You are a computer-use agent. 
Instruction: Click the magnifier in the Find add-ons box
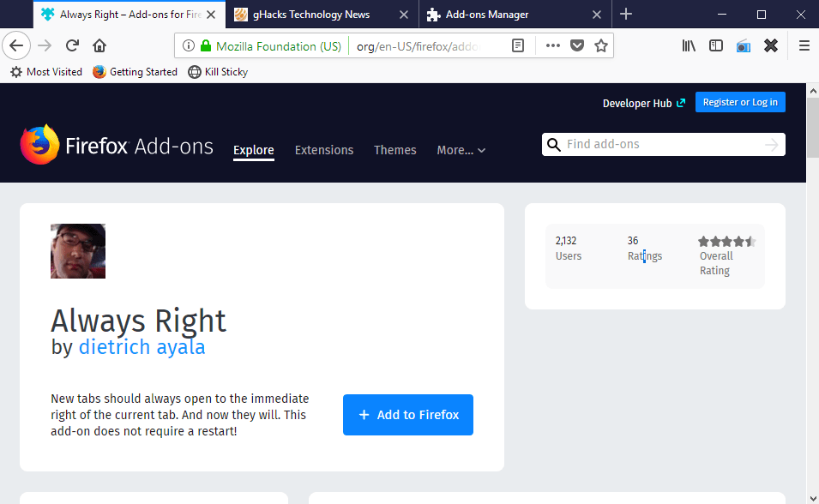pos(554,144)
